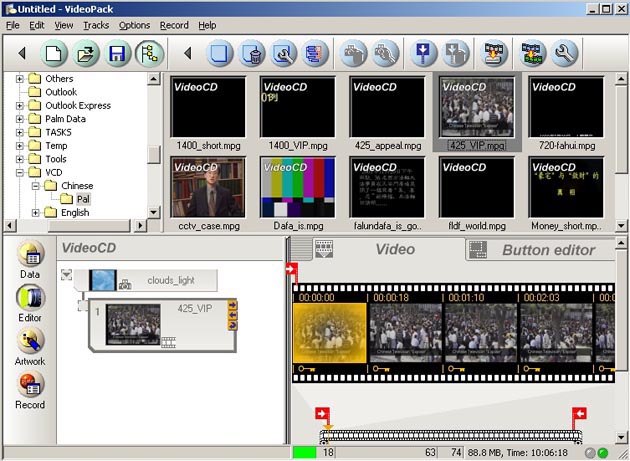630x461 pixels.
Task: Expand the Outlook Express folder
Action: (21, 105)
